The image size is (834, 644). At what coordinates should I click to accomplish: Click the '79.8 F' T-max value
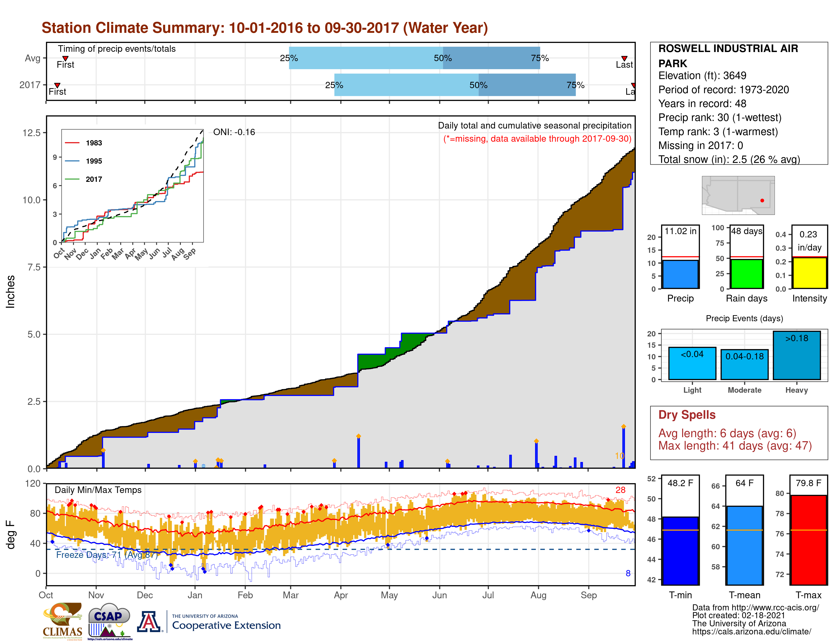tap(809, 483)
